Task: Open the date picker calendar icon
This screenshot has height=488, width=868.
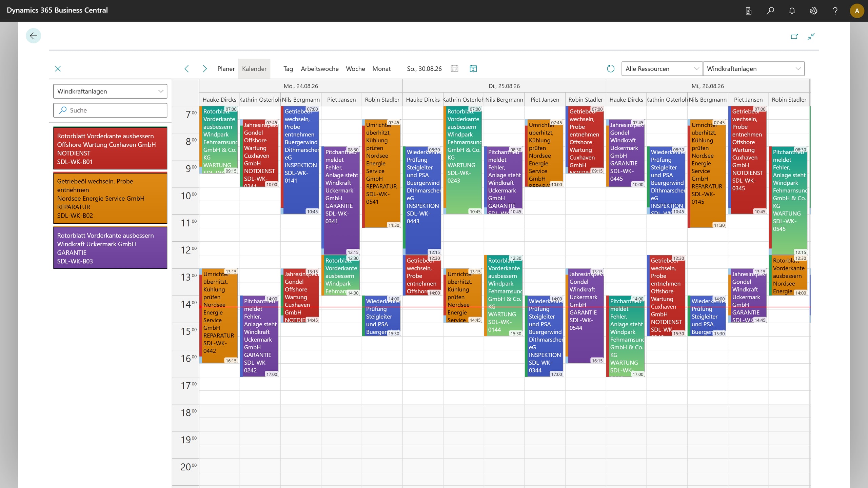Action: pyautogui.click(x=454, y=69)
